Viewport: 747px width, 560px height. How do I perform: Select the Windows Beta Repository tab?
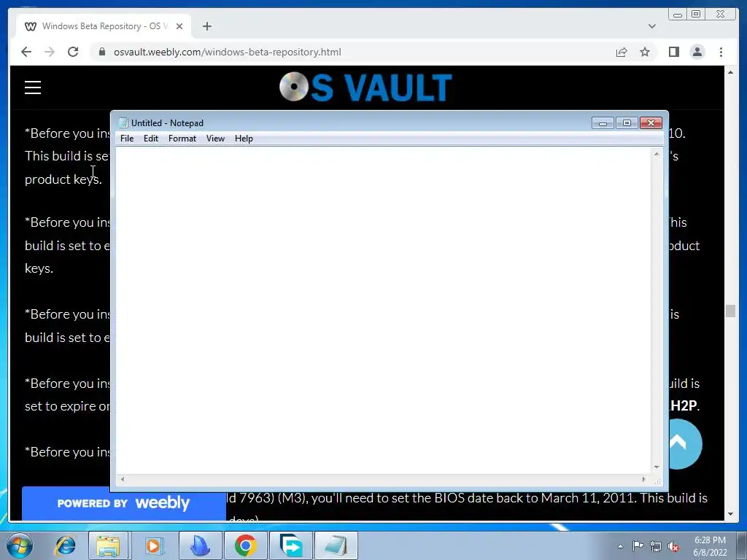(104, 26)
